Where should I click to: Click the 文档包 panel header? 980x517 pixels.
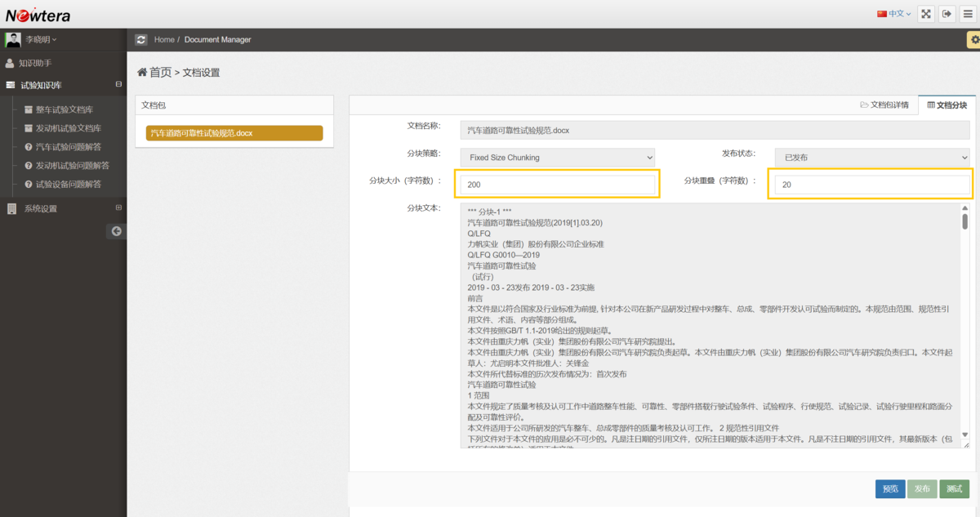tap(234, 105)
